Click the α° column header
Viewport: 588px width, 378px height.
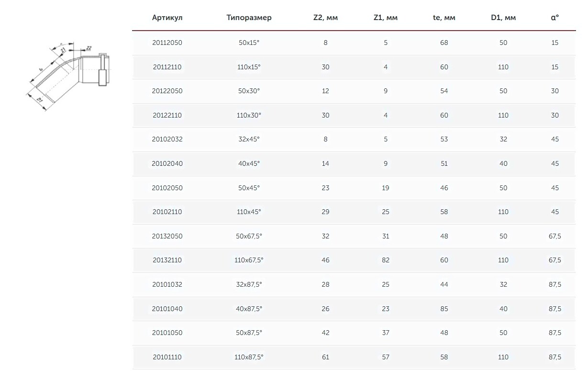[555, 18]
